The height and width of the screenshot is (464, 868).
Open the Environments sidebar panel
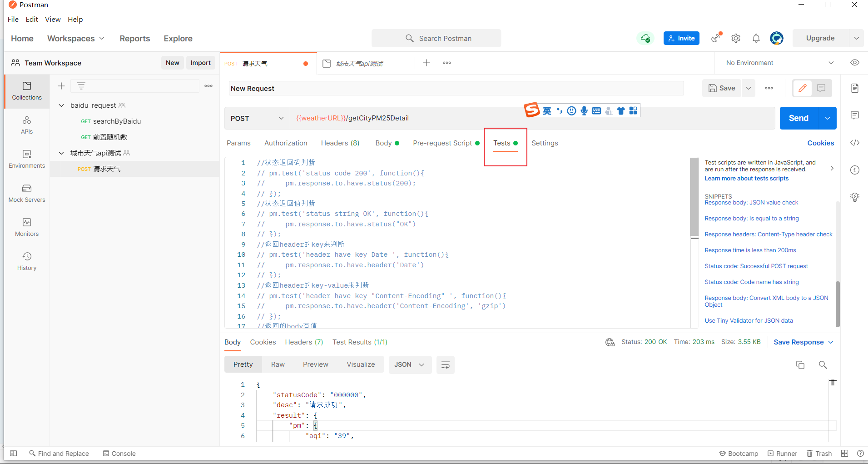pos(27,159)
